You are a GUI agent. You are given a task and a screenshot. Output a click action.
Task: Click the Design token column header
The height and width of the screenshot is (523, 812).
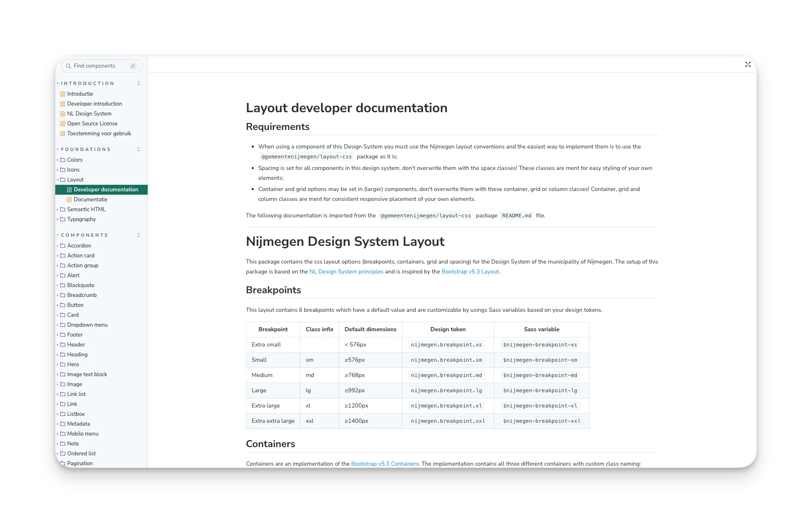click(448, 330)
